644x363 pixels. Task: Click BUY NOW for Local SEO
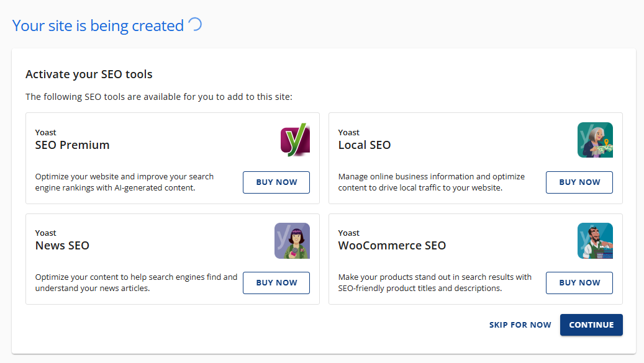[579, 182]
